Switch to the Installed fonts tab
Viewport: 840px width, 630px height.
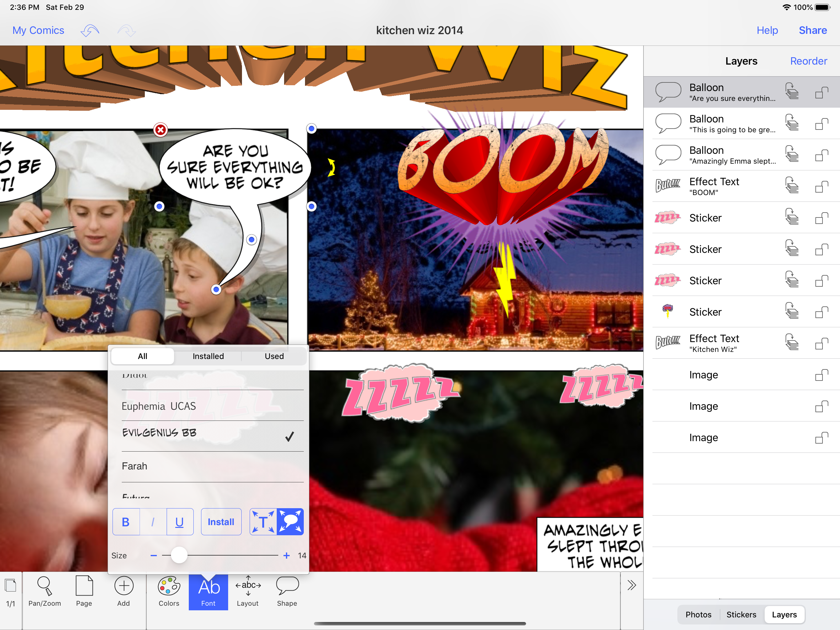coord(208,357)
